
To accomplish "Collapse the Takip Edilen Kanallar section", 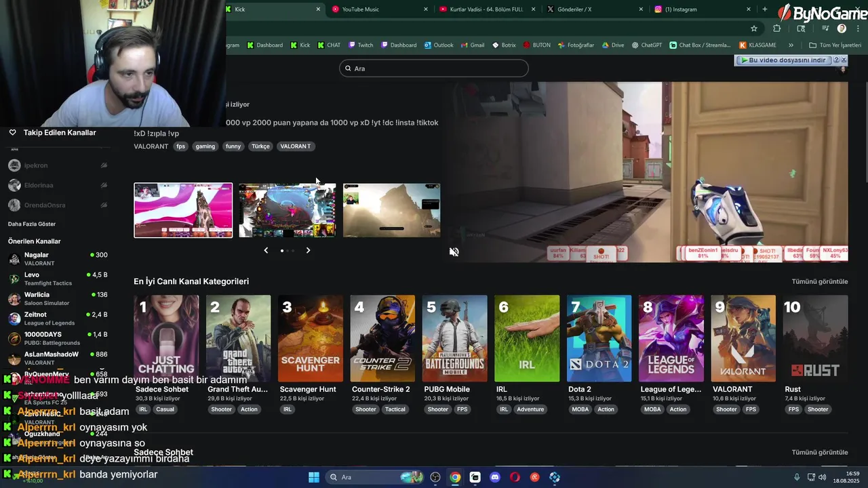I will click(x=60, y=133).
